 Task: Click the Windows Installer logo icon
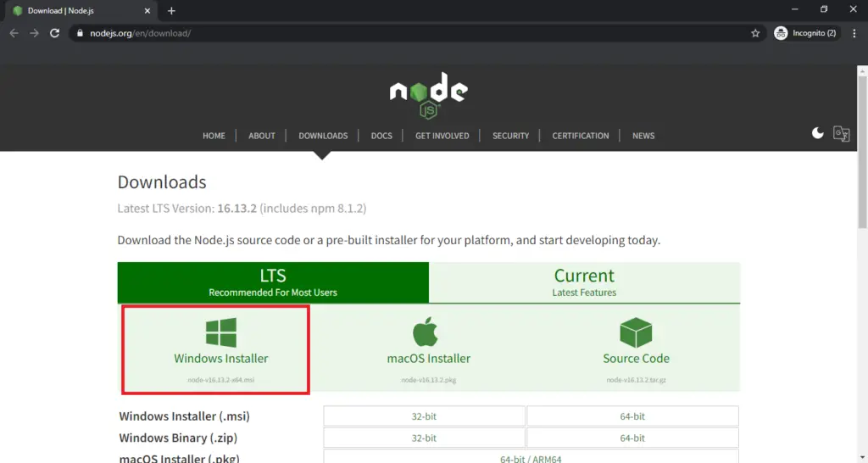point(221,332)
